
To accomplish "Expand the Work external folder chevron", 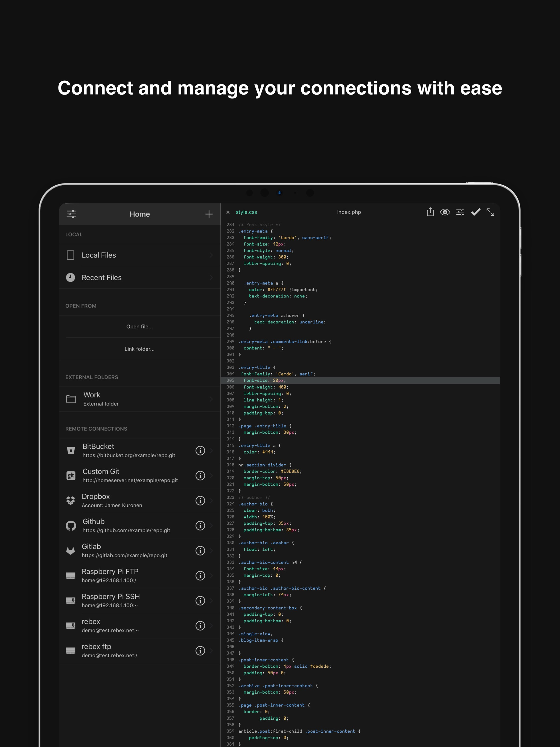I will click(211, 399).
